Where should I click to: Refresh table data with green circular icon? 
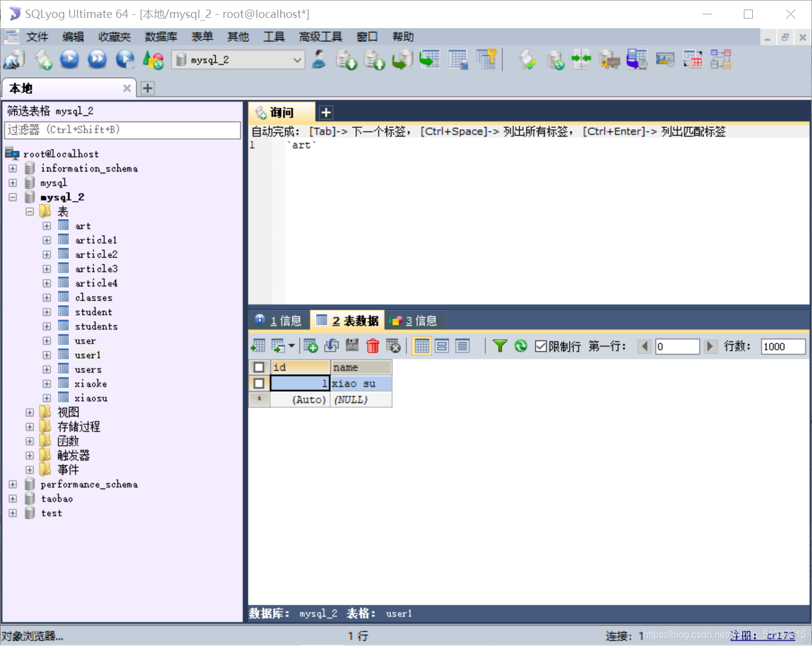[x=521, y=346]
